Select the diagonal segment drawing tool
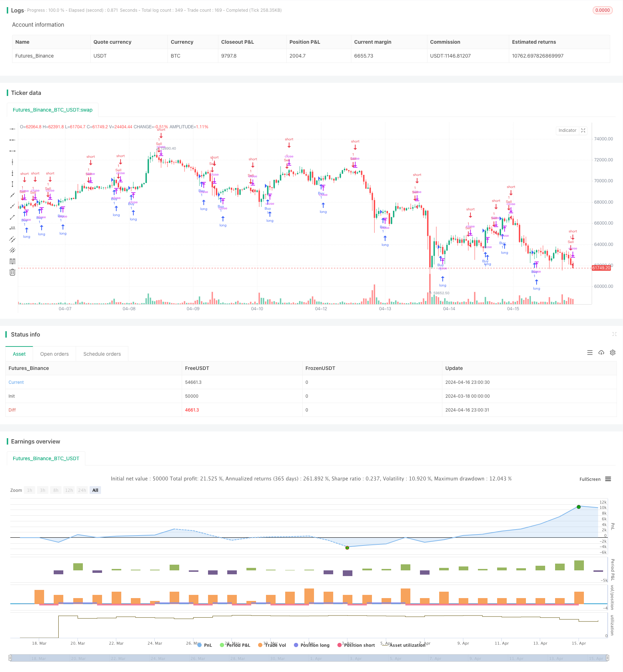 click(12, 217)
